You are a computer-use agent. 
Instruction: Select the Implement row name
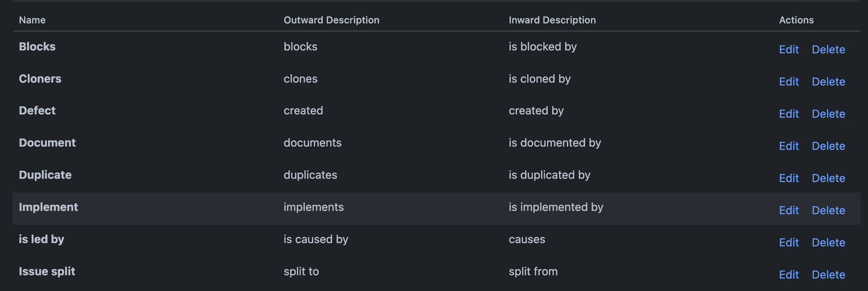coord(48,207)
